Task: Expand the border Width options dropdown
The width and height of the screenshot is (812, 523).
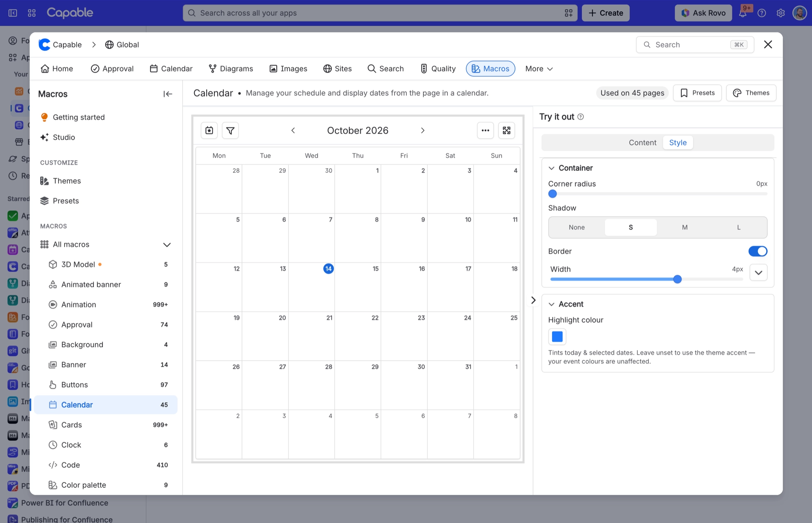Action: 758,272
